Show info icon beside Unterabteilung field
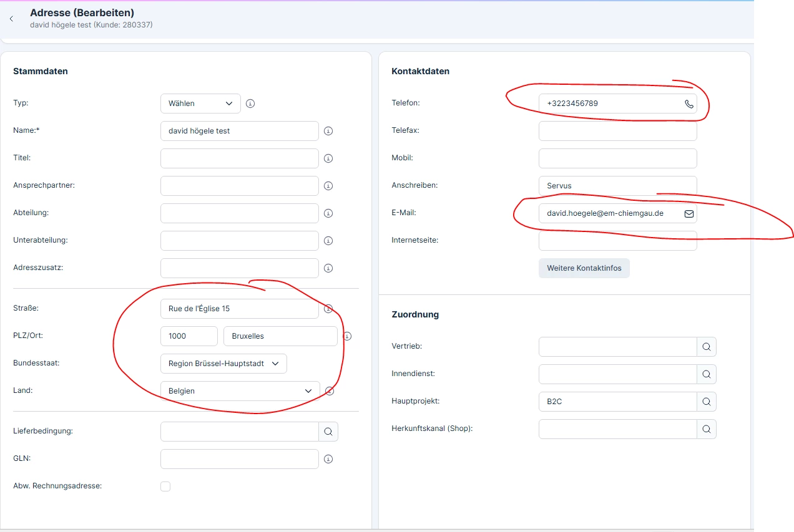The image size is (794, 532). pyautogui.click(x=328, y=241)
